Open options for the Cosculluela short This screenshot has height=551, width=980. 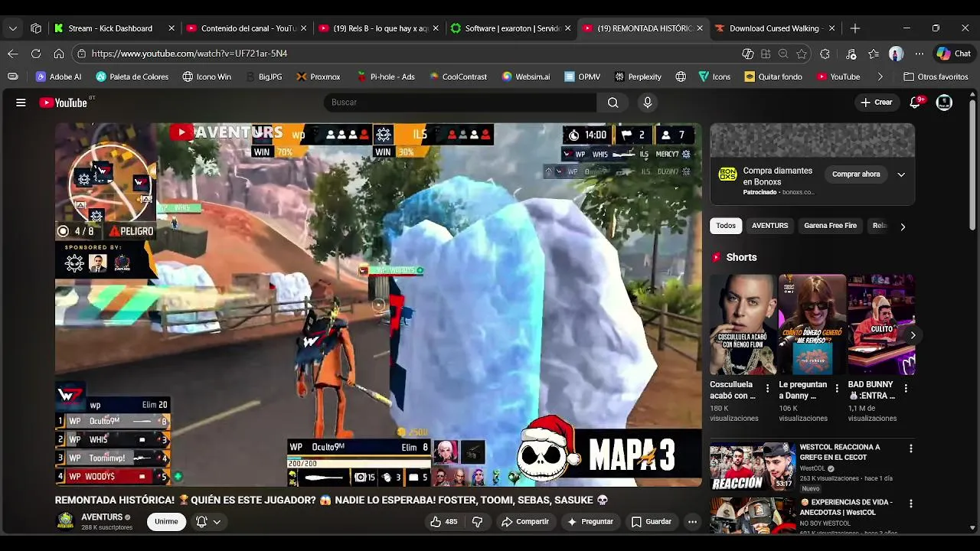[x=767, y=389]
